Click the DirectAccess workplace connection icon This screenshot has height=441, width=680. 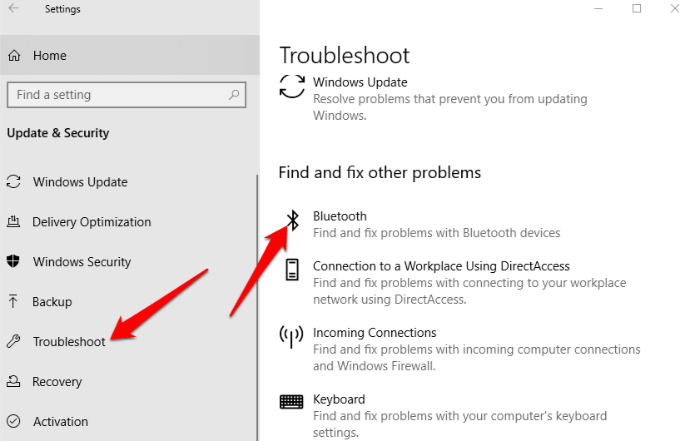pos(292,270)
